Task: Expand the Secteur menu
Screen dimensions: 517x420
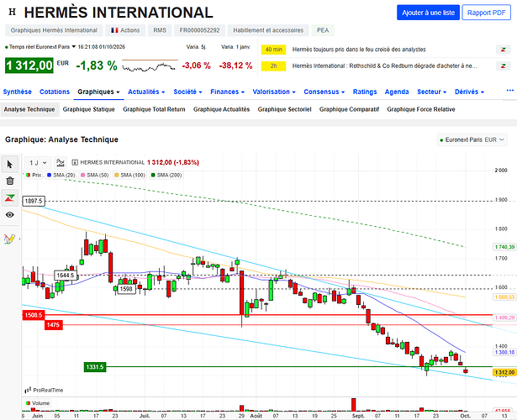Action: tap(431, 92)
